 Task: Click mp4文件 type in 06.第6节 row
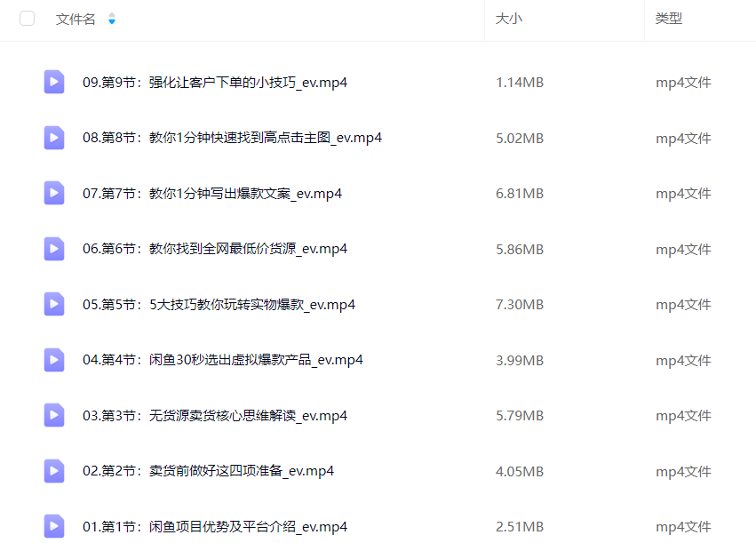[683, 250]
